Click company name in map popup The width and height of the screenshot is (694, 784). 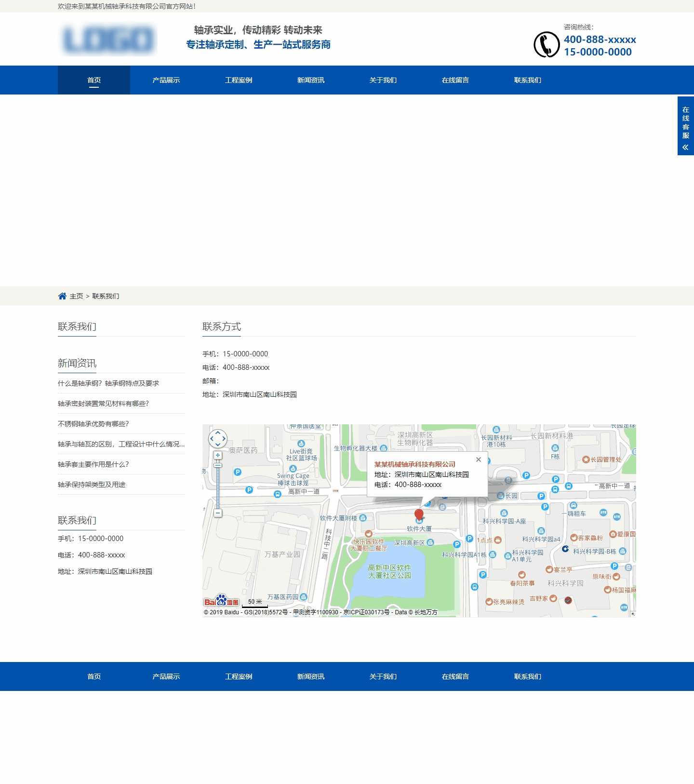415,464
